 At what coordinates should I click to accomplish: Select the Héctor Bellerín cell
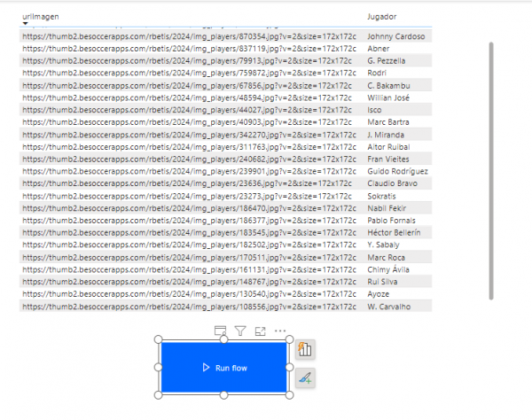point(394,232)
